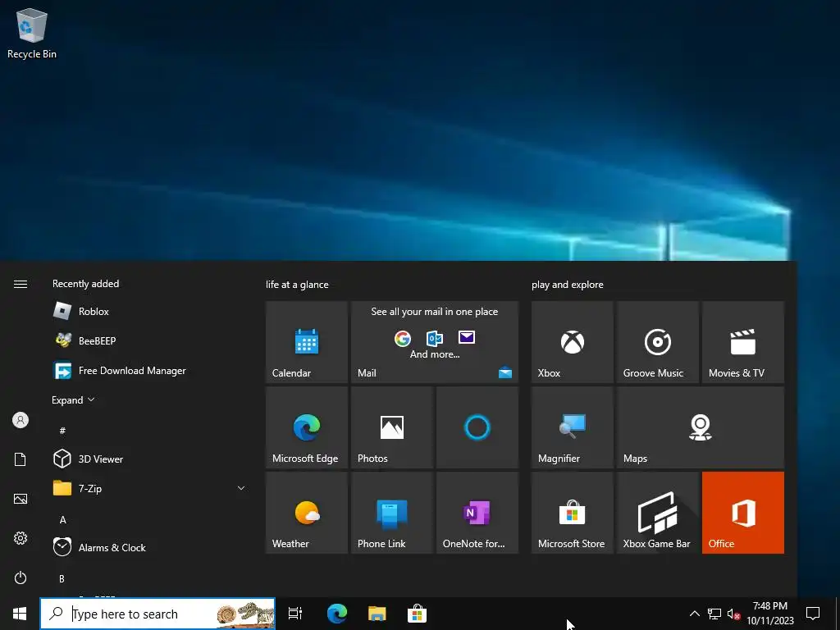Open Documents from the Start sidebar

[x=21, y=459]
